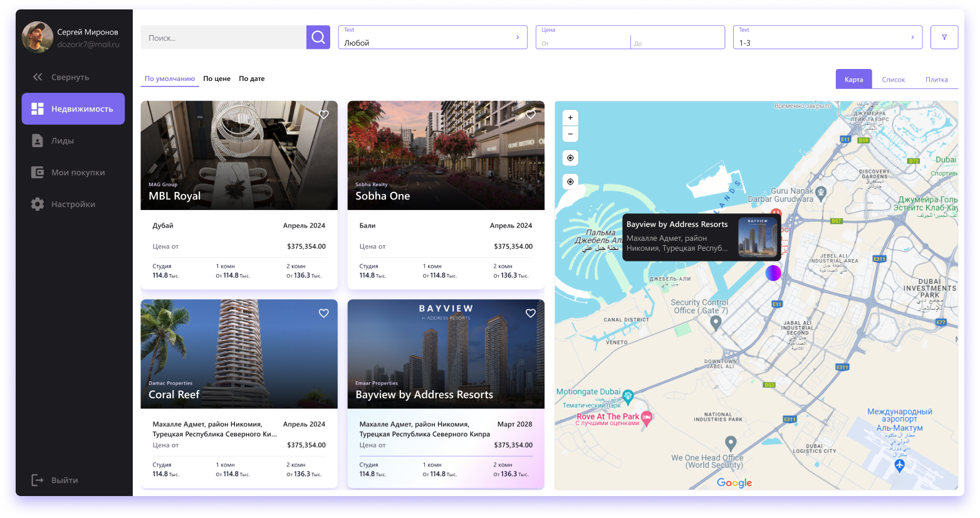Open the 1-3 rooms dropdown

point(827,37)
